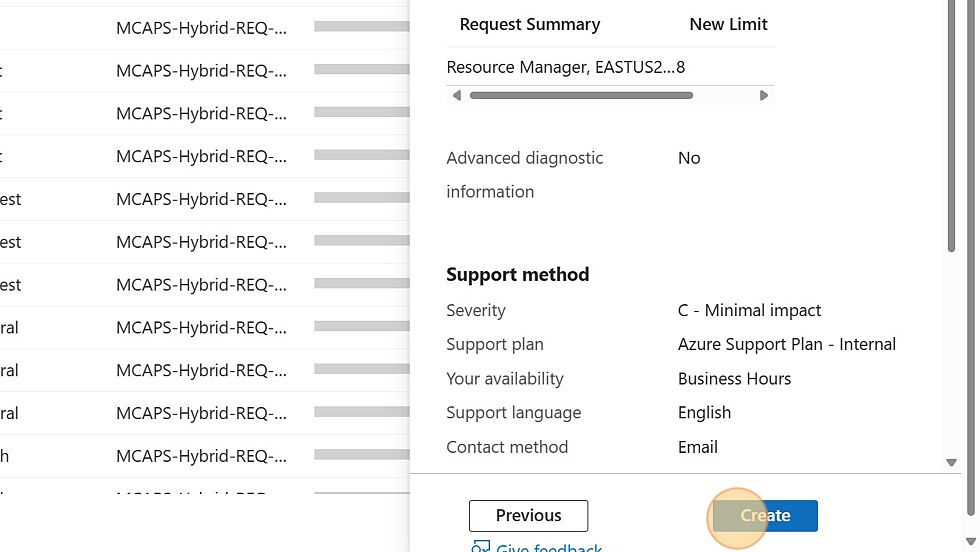Viewport: 980px width, 552px height.
Task: Click the feedback person icon
Action: coord(480,547)
